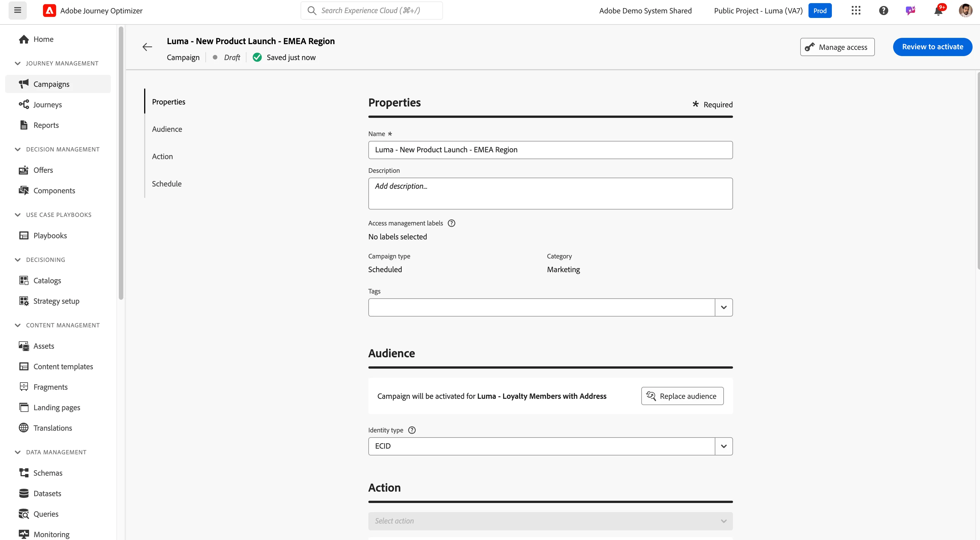Focus the Search Experience Cloud field

tap(371, 11)
